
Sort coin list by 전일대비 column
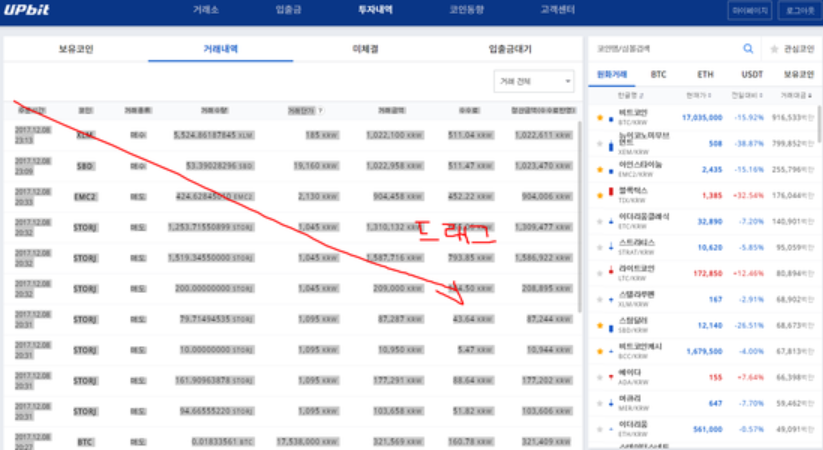[747, 95]
